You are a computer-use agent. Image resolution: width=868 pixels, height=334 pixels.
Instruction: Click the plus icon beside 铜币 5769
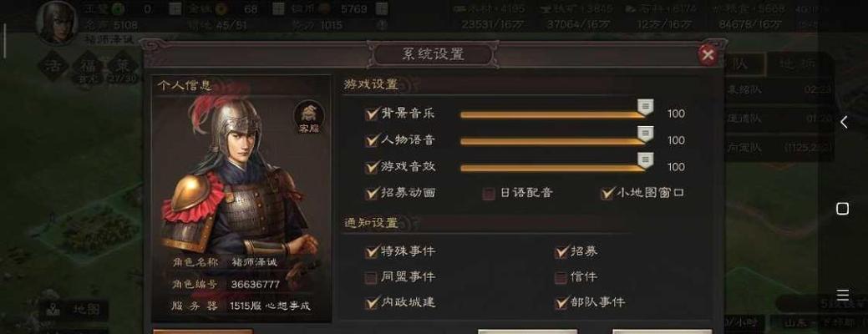pyautogui.click(x=382, y=9)
